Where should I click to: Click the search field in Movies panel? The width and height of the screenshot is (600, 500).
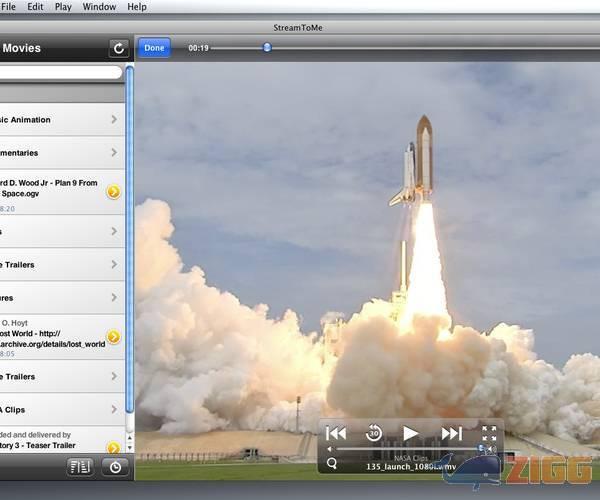(x=60, y=73)
